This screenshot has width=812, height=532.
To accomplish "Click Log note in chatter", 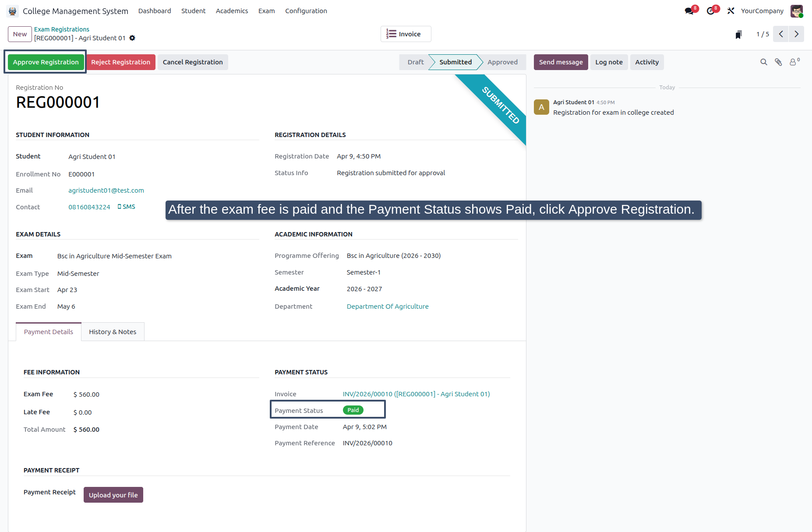I will coord(609,62).
